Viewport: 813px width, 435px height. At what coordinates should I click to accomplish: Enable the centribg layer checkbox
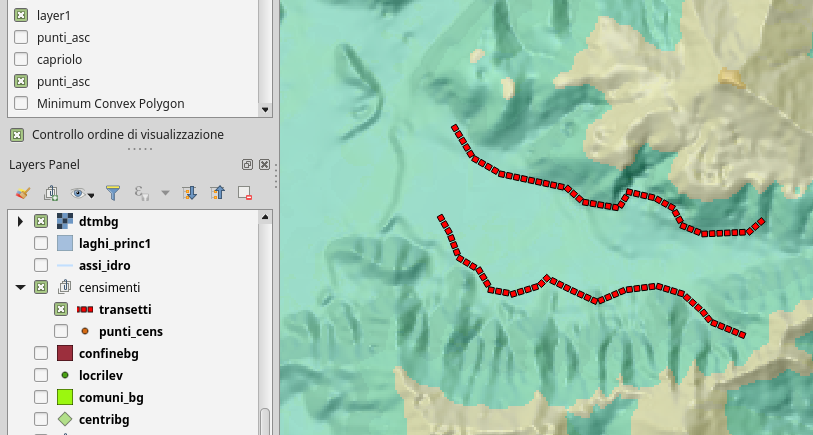tap(41, 419)
